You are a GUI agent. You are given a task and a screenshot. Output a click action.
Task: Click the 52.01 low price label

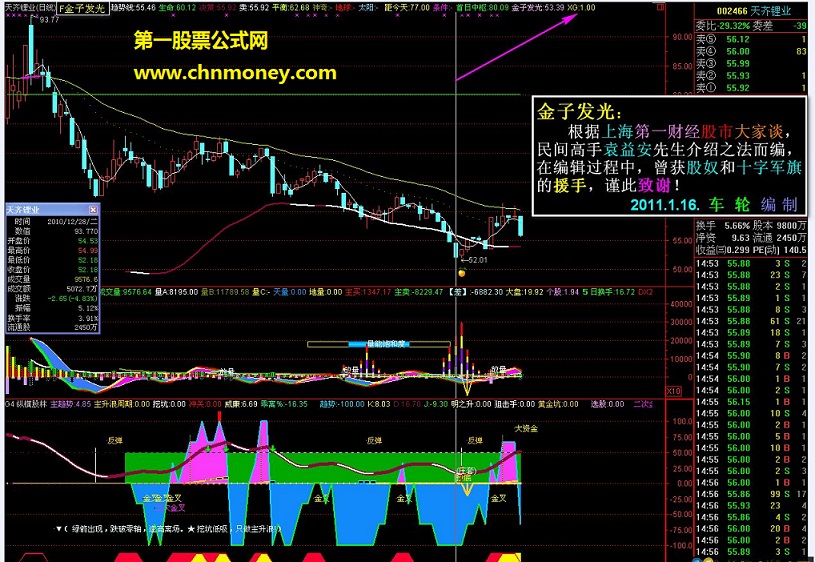476,259
